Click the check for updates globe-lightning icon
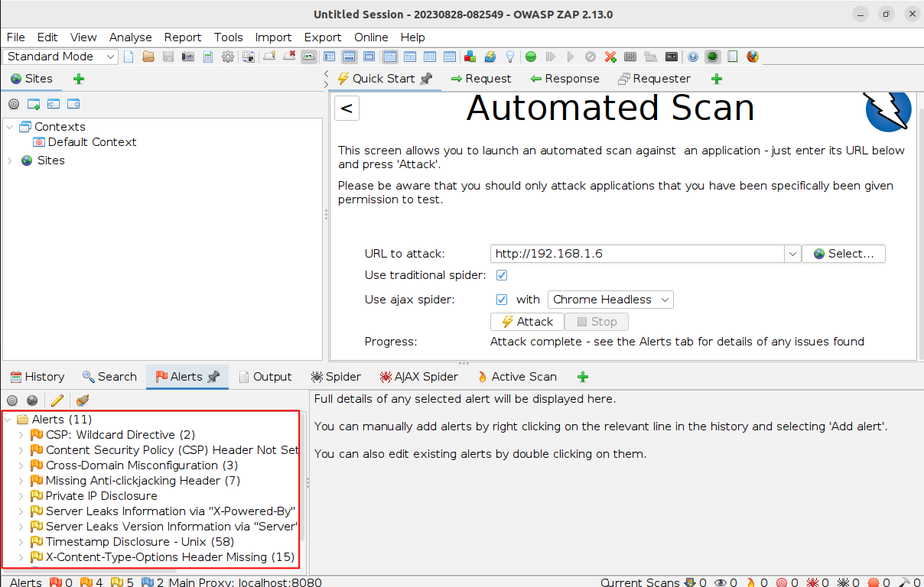Screen dimensions: 924x587 pos(490,57)
